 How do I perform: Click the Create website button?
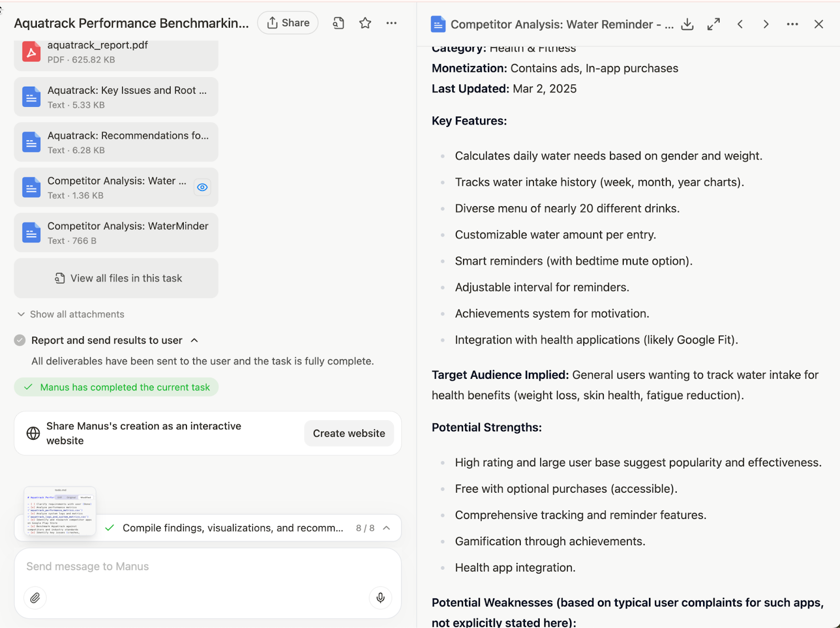(349, 433)
